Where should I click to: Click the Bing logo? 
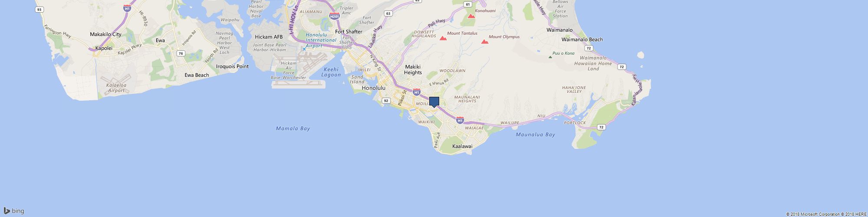click(x=14, y=211)
